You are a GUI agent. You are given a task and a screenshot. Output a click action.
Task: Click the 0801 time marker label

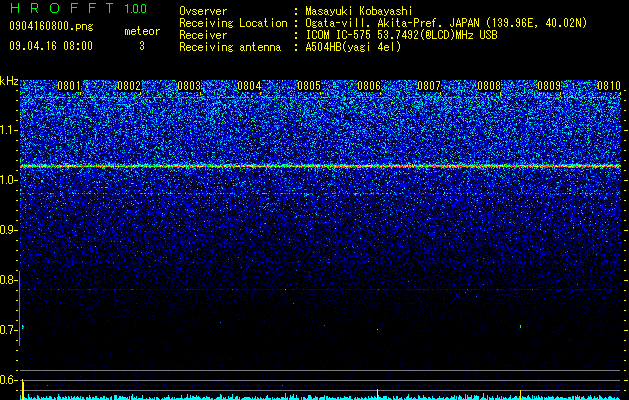69,86
